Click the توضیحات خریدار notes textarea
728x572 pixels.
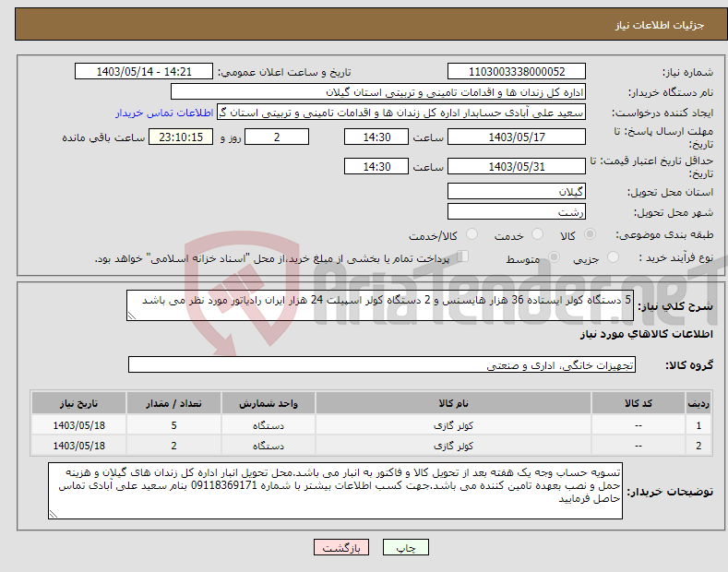[x=335, y=491]
